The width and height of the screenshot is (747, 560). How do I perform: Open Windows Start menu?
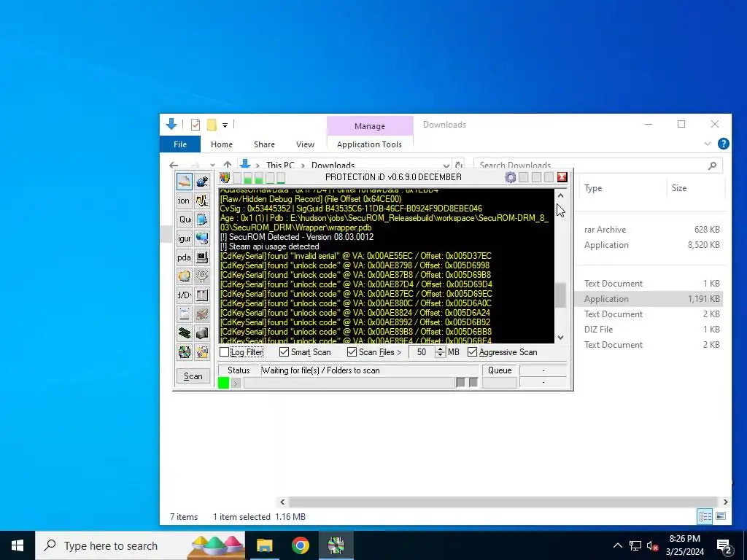pyautogui.click(x=18, y=545)
